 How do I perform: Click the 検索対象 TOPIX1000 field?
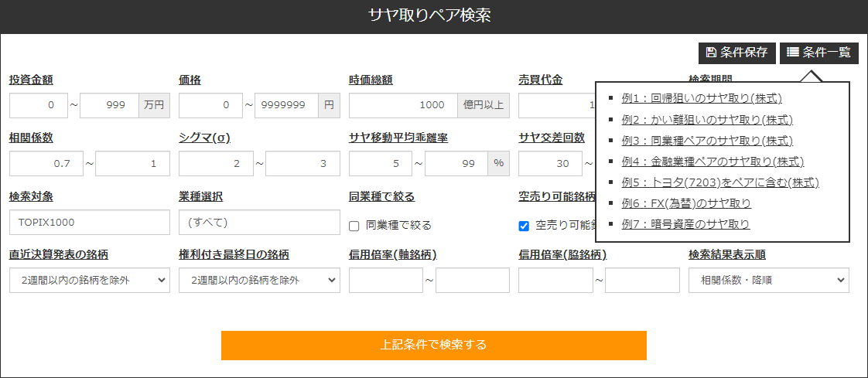pos(90,223)
